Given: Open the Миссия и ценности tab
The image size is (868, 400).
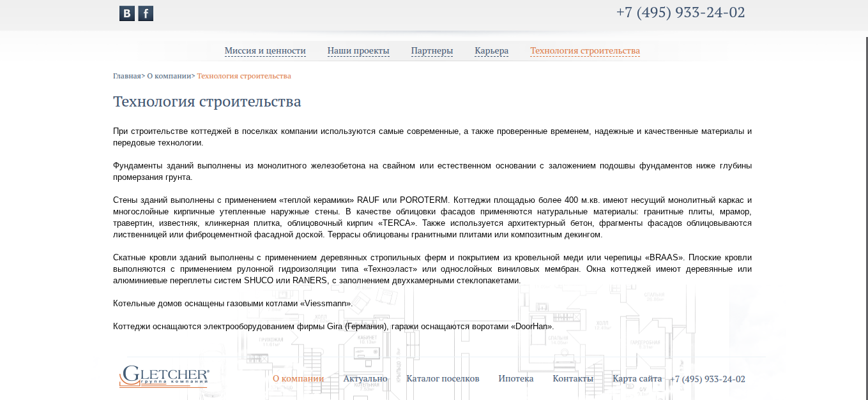Looking at the screenshot, I should coord(265,51).
